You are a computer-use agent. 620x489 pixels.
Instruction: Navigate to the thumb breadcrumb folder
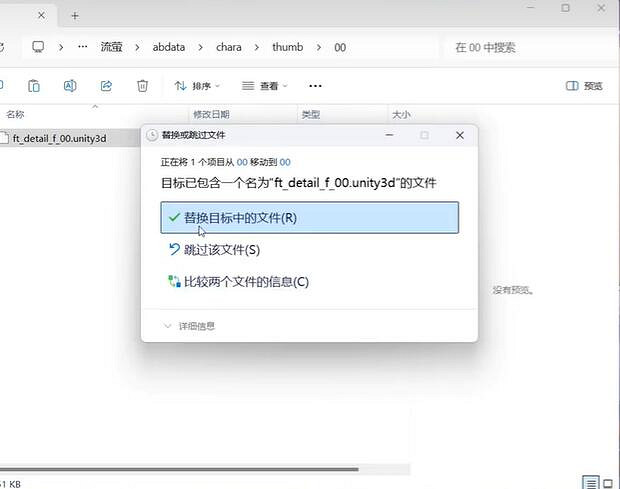286,47
